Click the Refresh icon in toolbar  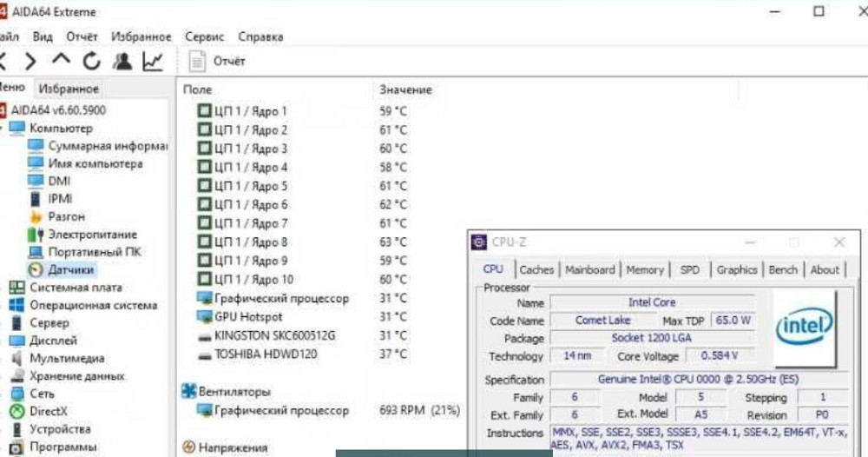pyautogui.click(x=92, y=61)
